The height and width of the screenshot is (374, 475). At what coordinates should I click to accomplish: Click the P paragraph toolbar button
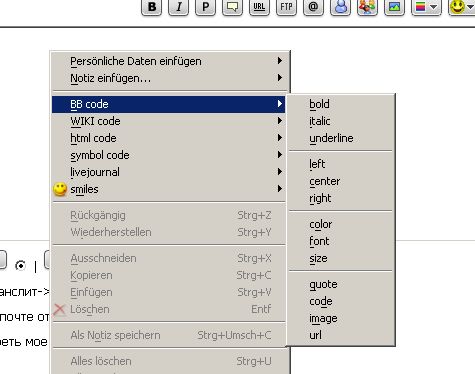click(206, 7)
